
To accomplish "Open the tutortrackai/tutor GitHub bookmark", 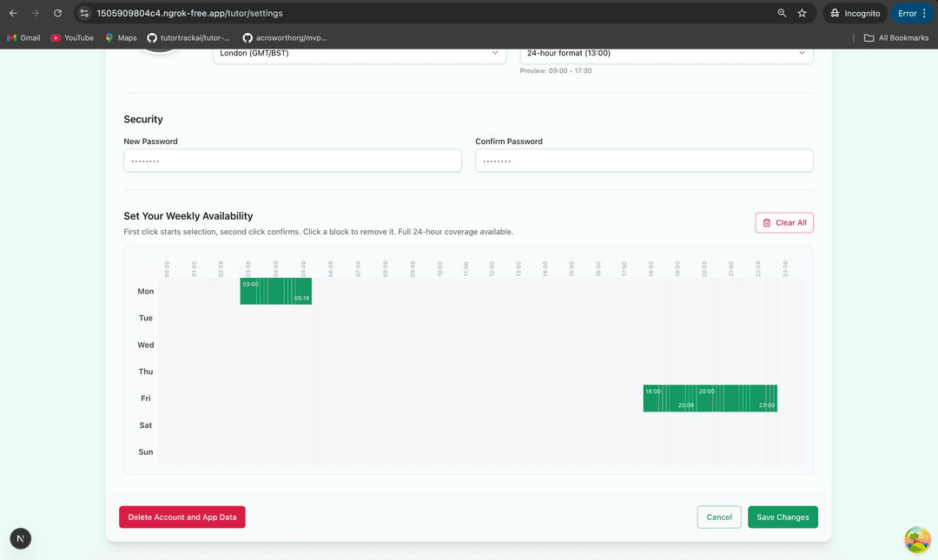I will coord(188,37).
